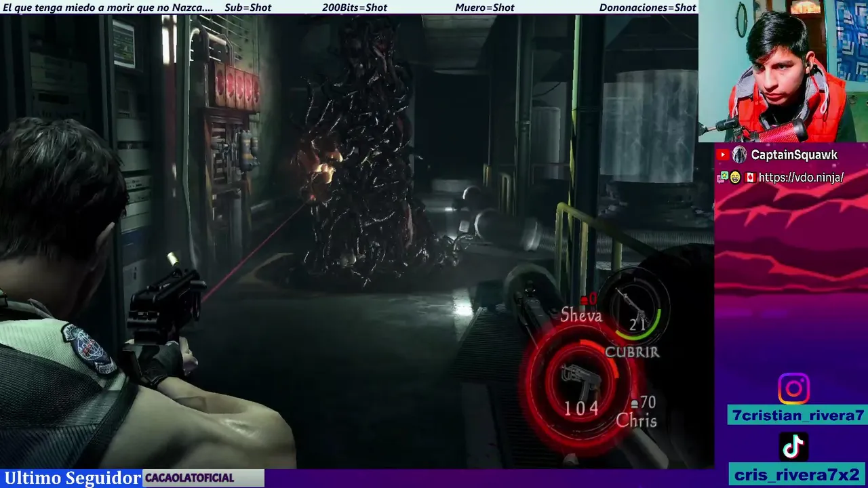Click the Muero=Shot text
This screenshot has height=488, width=868.
485,7
